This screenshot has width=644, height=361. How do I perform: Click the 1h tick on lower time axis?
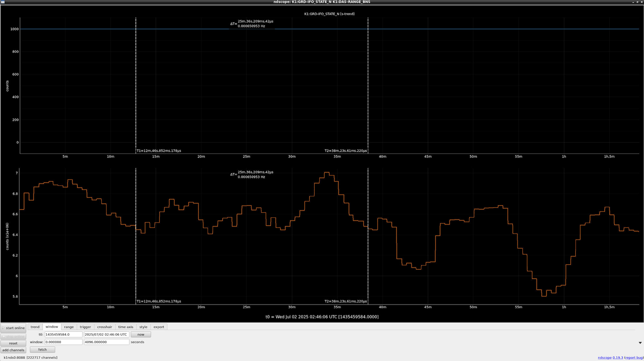coord(564,307)
